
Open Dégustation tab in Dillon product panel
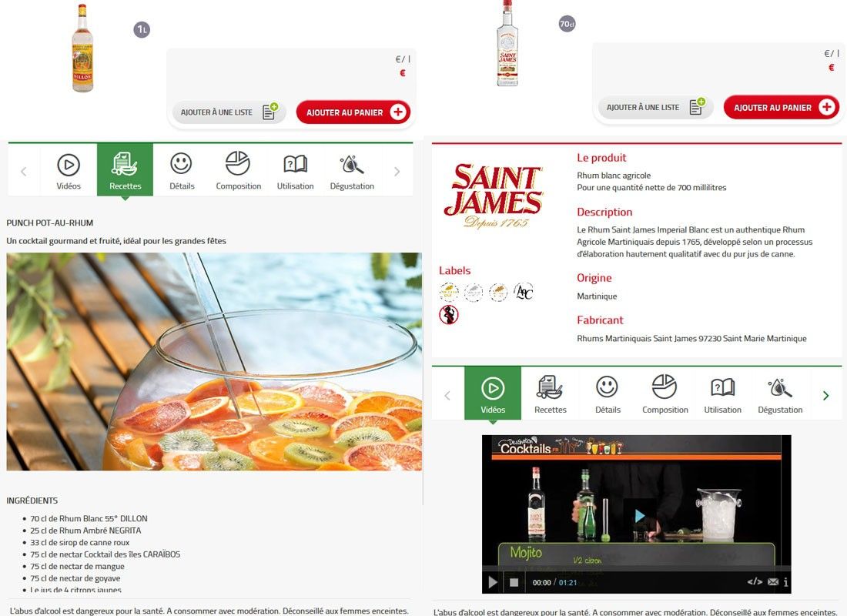click(352, 169)
